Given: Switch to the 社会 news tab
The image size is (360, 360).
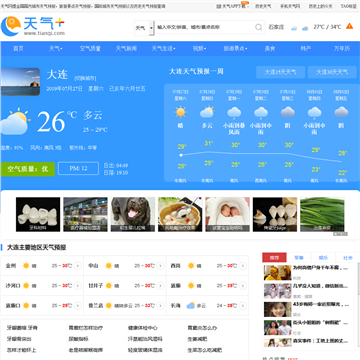Looking at the screenshot, I should point(348,258).
